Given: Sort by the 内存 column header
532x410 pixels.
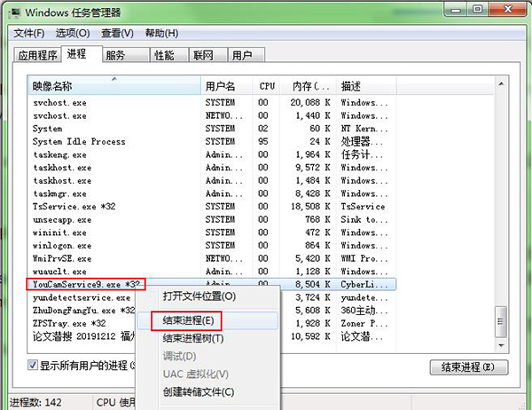Looking at the screenshot, I should (306, 86).
